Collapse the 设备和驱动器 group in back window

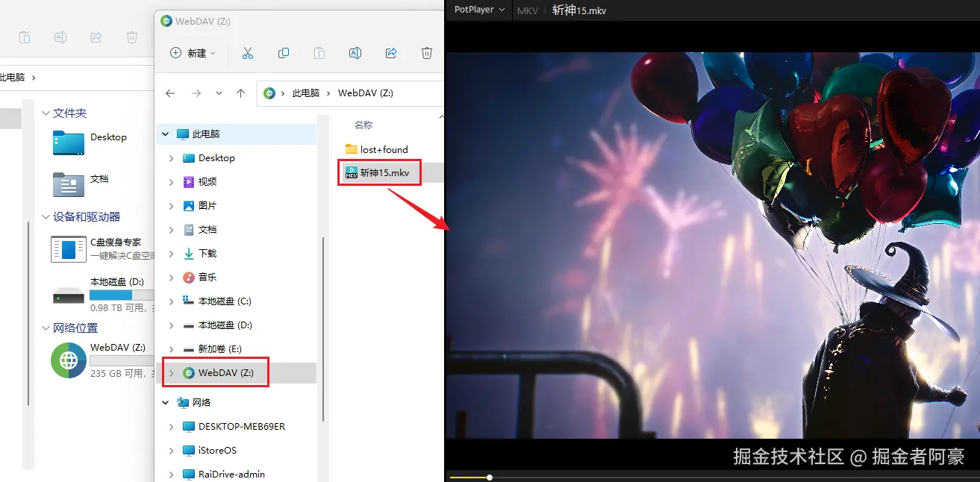pos(46,217)
